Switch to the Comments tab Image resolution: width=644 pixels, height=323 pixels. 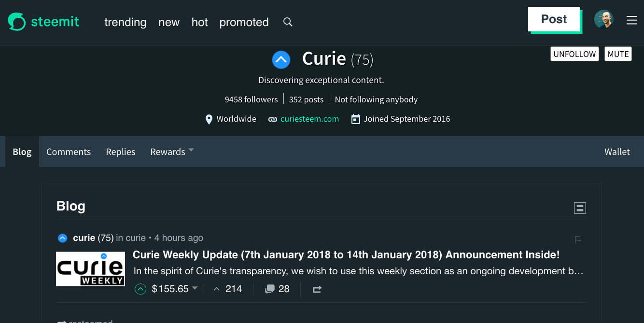69,152
